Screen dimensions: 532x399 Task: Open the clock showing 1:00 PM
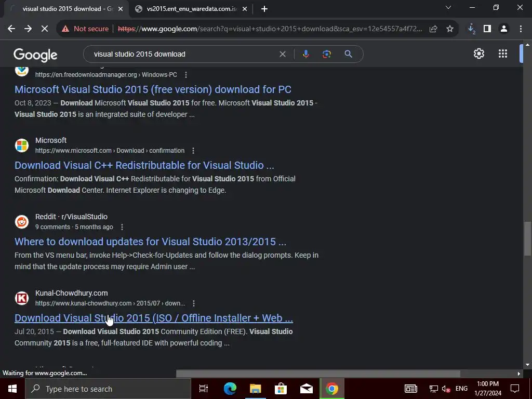click(487, 389)
